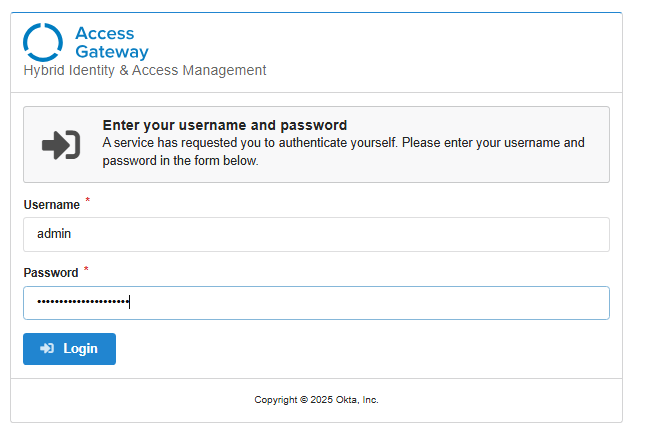Click the sign-in arrow icon in info box
This screenshot has height=443, width=670.
point(61,145)
